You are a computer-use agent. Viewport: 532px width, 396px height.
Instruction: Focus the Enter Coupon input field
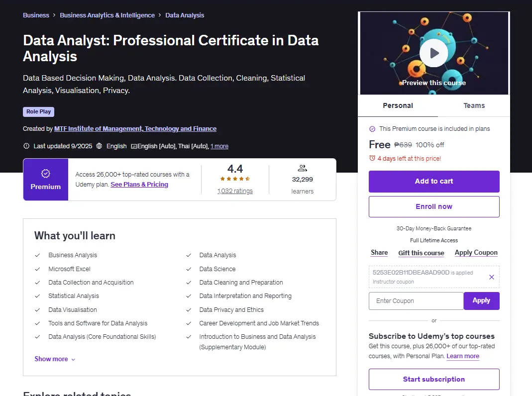[416, 300]
